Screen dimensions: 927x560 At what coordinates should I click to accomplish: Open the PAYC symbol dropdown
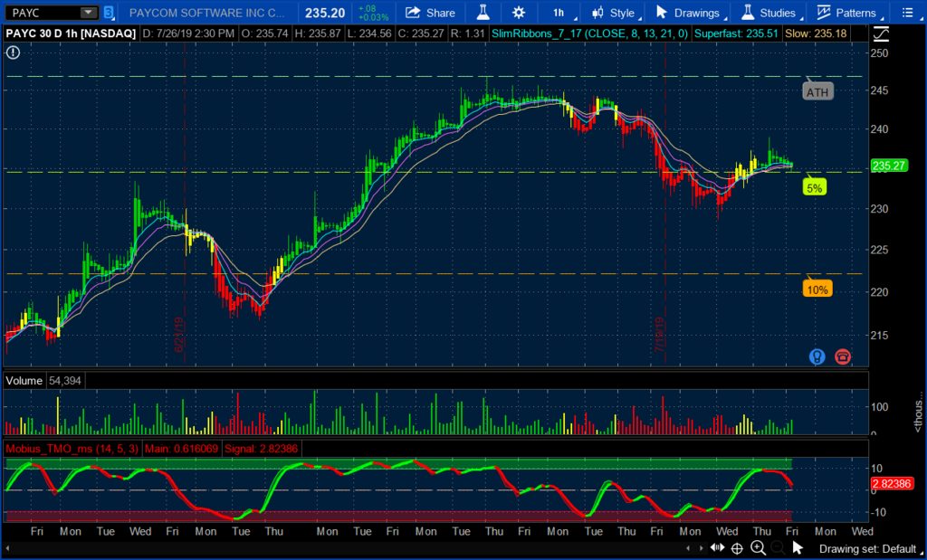[88, 13]
